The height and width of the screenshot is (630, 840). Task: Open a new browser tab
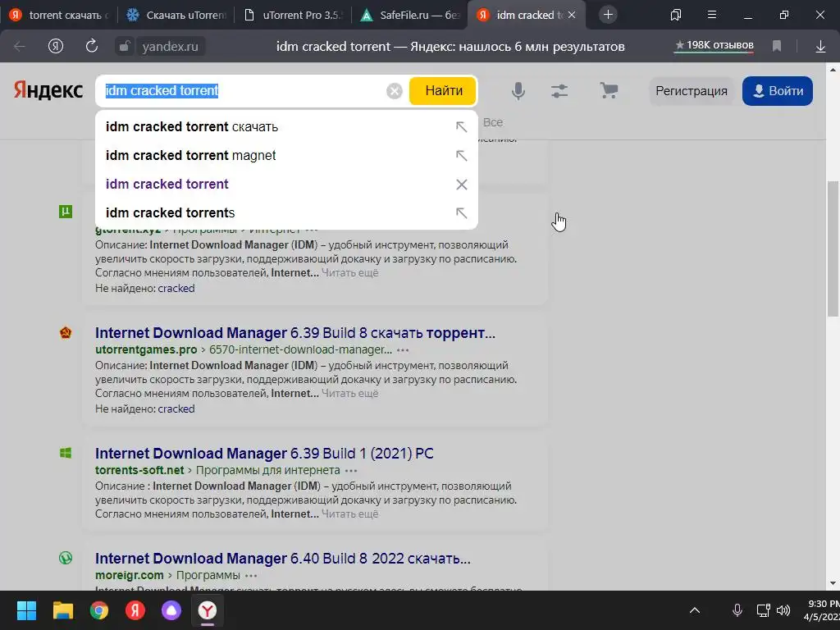608,15
